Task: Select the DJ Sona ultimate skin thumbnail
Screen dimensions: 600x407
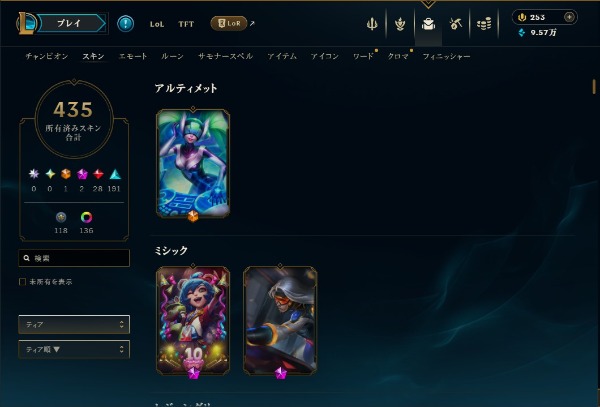Action: (x=193, y=164)
